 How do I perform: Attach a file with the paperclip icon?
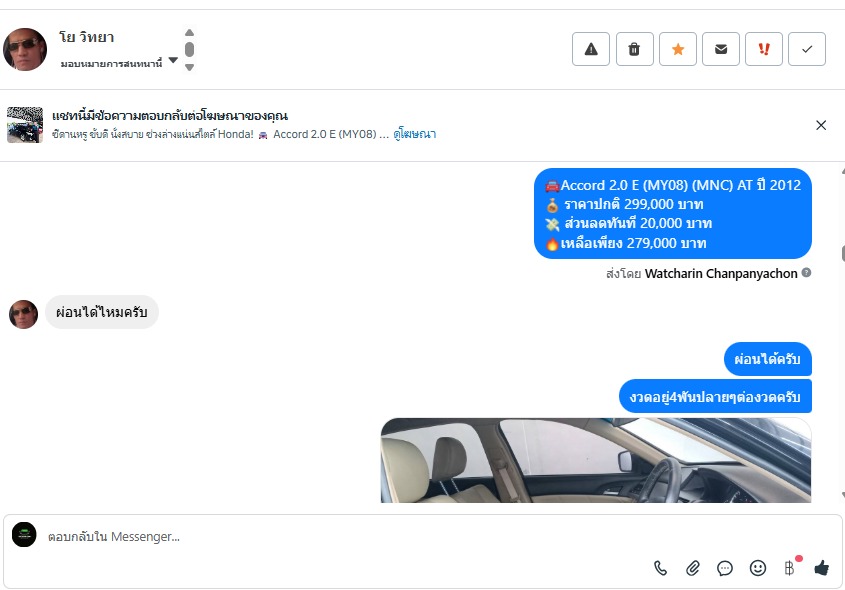(x=692, y=568)
